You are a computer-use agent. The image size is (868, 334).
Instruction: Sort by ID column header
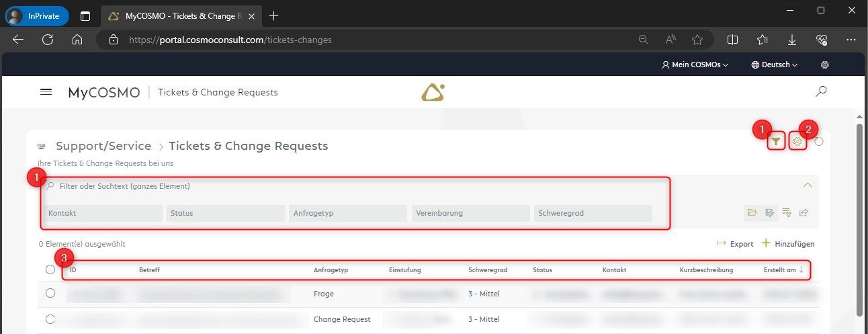pyautogui.click(x=73, y=270)
